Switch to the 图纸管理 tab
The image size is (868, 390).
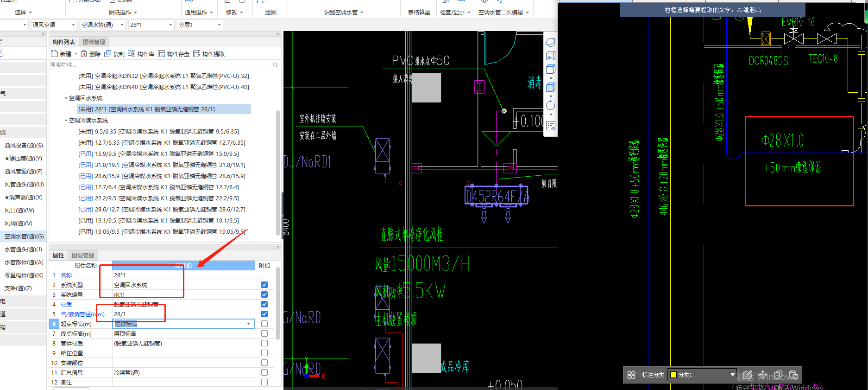point(94,42)
